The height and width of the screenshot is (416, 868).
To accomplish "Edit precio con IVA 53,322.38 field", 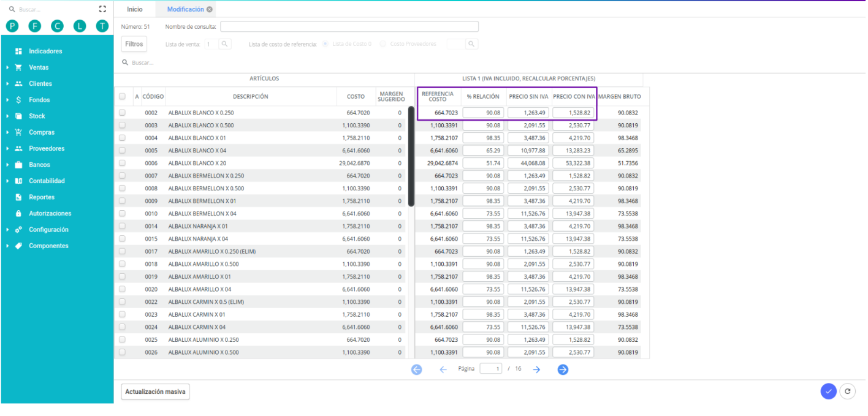I will 573,164.
